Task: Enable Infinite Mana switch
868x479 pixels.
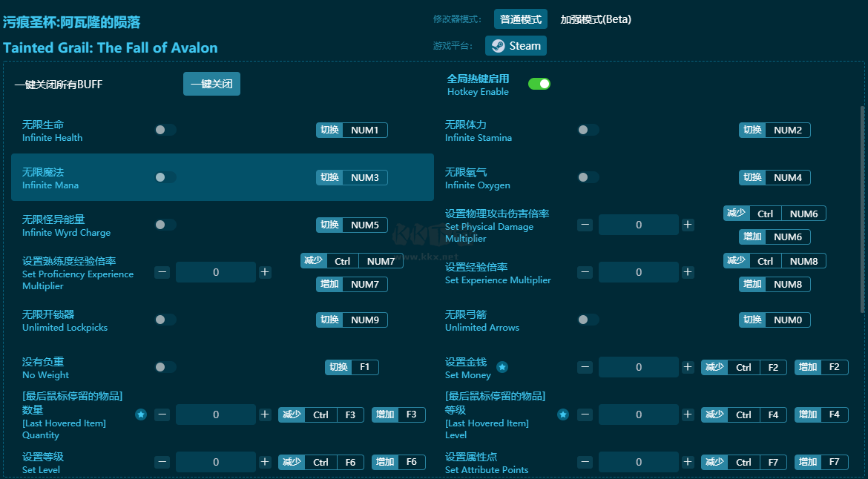Action: 165,177
